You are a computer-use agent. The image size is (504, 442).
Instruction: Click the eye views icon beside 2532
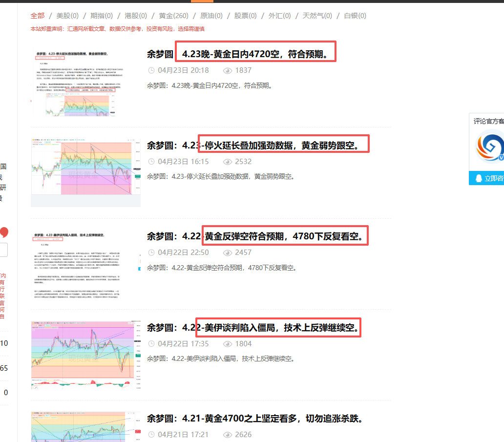click(228, 162)
